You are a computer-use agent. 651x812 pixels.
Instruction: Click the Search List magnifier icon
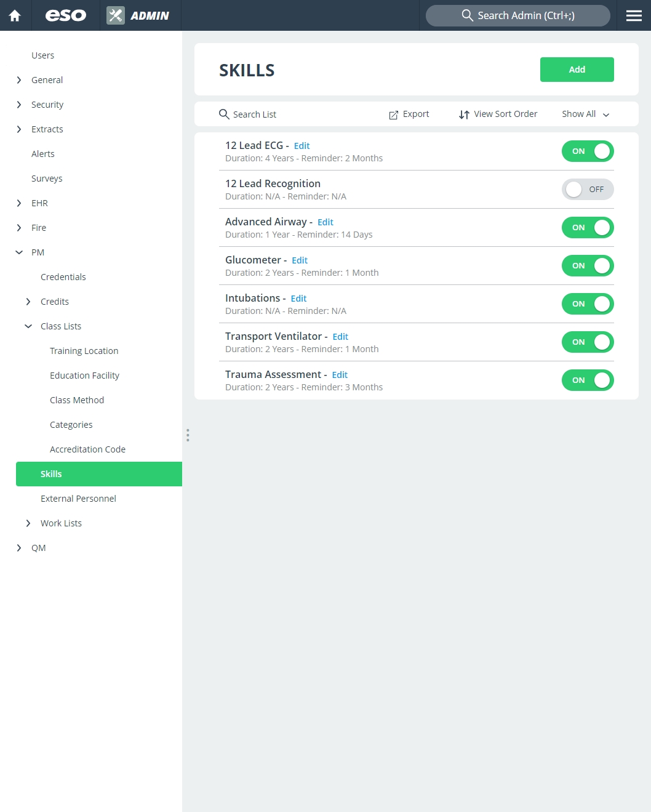(224, 114)
